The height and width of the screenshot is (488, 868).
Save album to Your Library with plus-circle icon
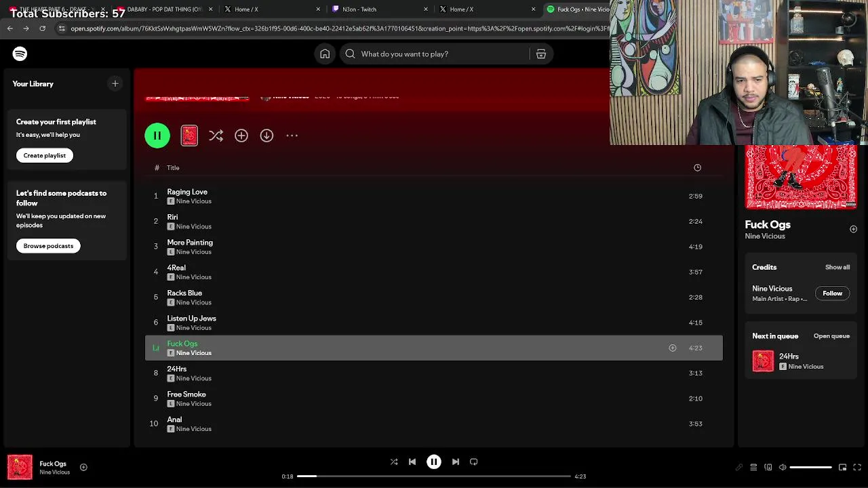[241, 136]
